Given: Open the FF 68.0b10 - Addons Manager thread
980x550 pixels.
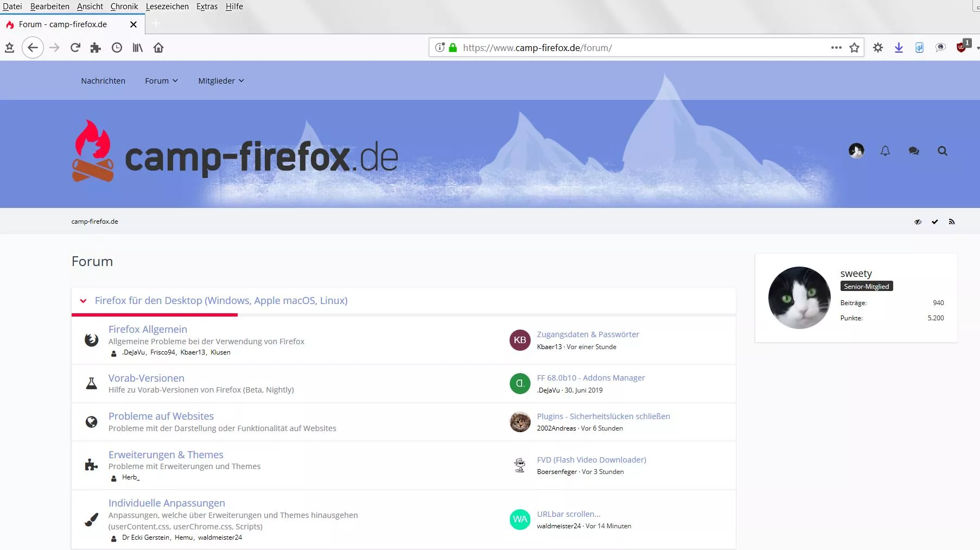Looking at the screenshot, I should (x=591, y=378).
